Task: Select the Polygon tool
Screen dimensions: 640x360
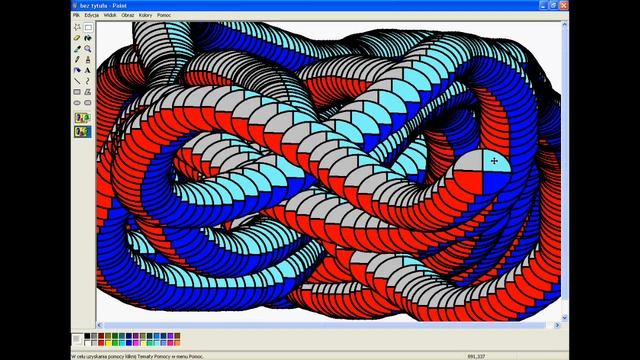Action: [88, 92]
